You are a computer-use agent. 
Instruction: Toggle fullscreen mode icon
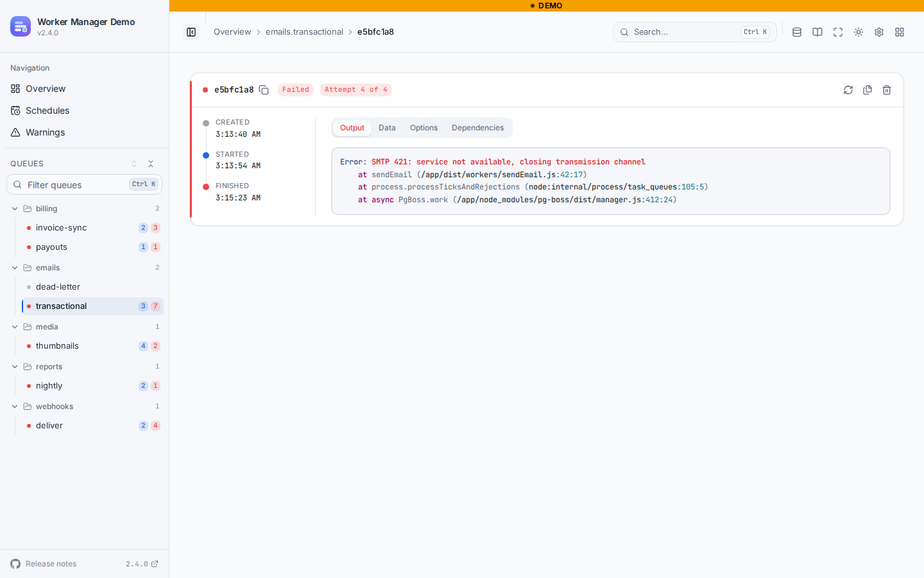click(x=838, y=32)
